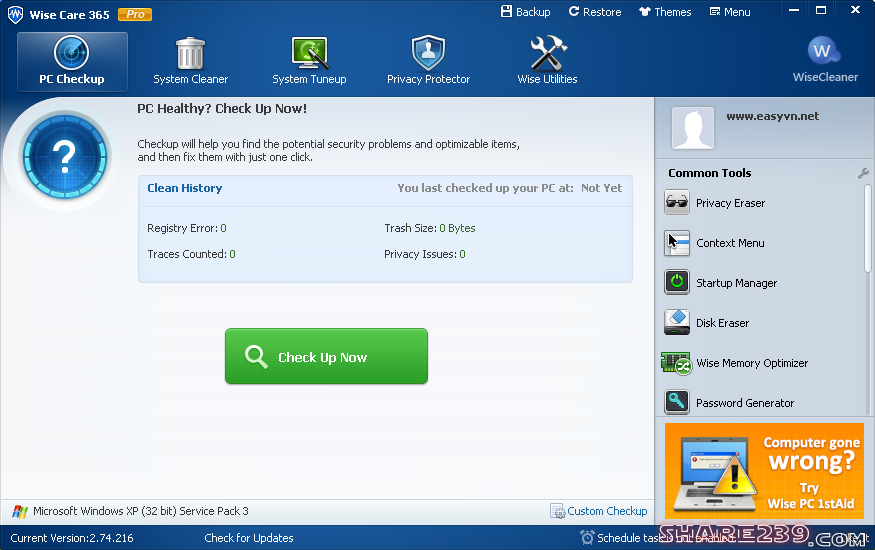875x550 pixels.
Task: Click the Startup Manager power icon
Action: tap(677, 282)
